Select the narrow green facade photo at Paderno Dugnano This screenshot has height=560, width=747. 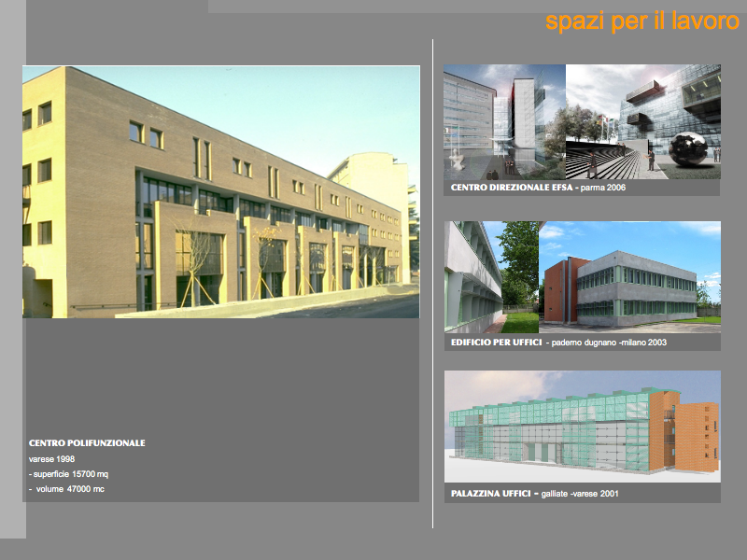492,277
